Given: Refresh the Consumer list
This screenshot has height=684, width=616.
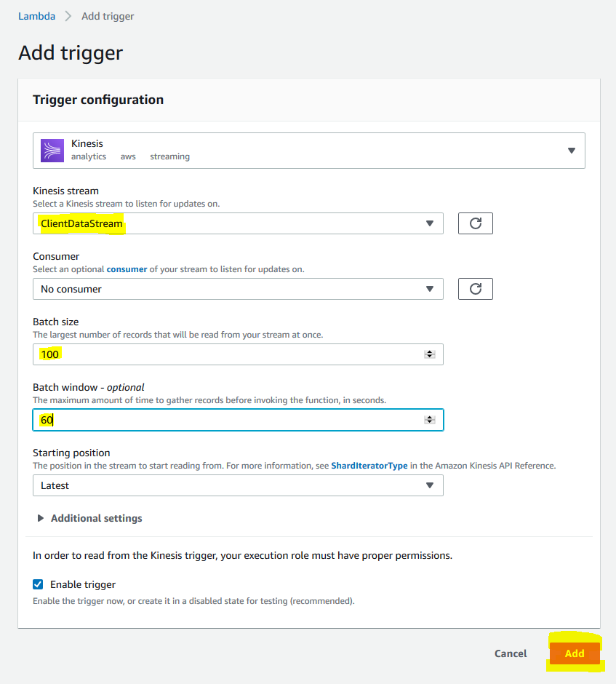Looking at the screenshot, I should (x=475, y=289).
